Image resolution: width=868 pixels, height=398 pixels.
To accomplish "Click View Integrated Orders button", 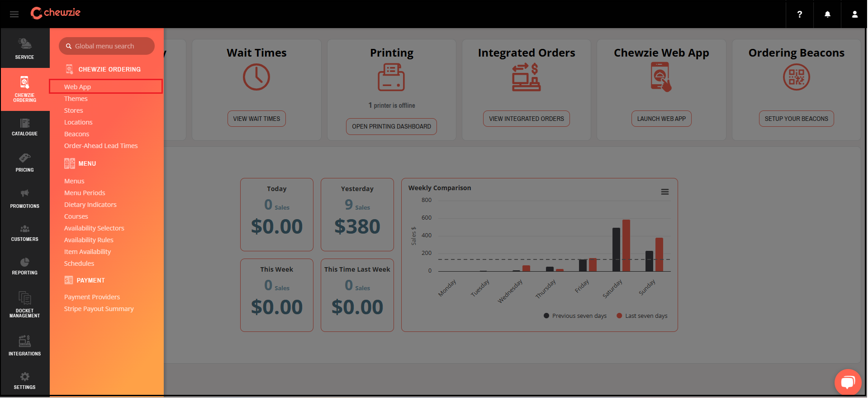I will coord(526,119).
